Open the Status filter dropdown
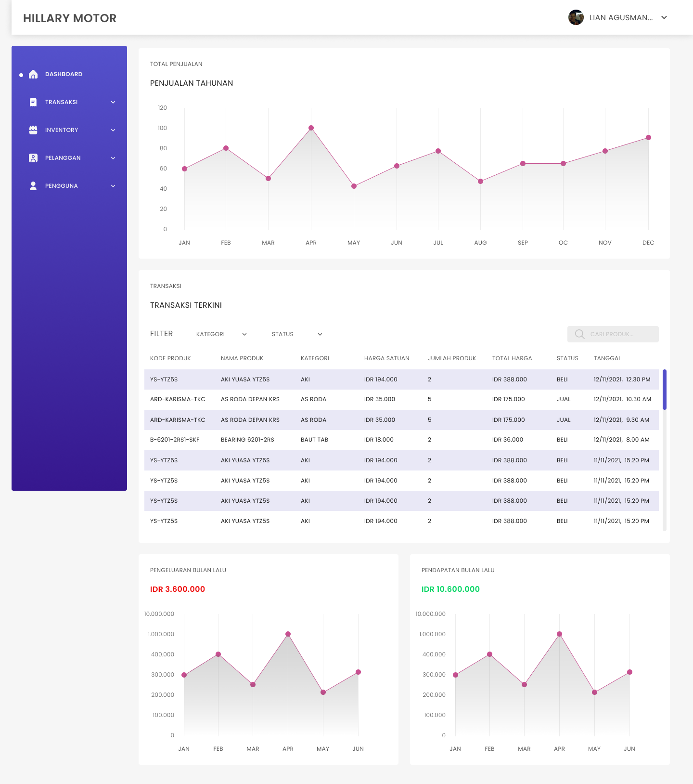The height and width of the screenshot is (784, 693). 296,334
